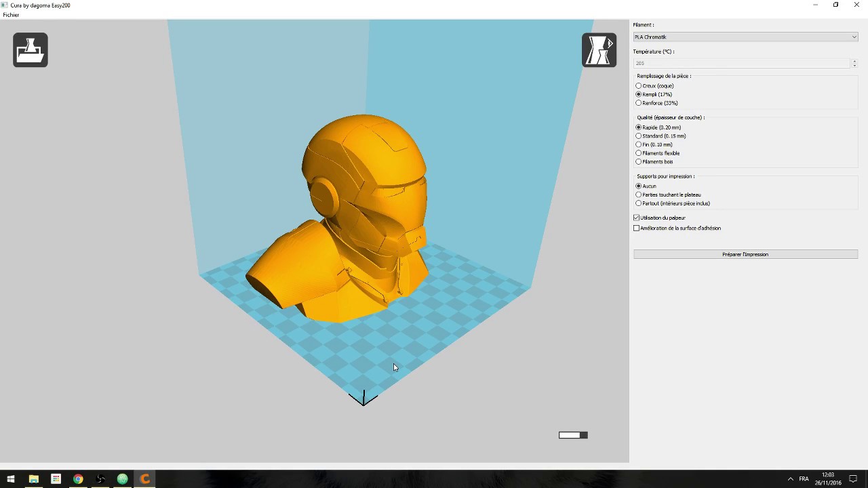This screenshot has width=868, height=488.
Task: Minimize the Cura window
Action: point(815,5)
